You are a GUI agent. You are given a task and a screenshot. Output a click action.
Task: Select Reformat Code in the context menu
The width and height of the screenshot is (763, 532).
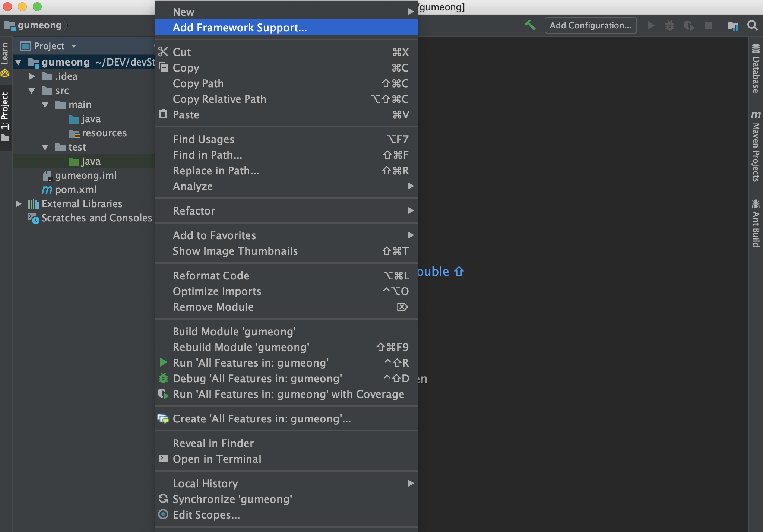pos(211,276)
